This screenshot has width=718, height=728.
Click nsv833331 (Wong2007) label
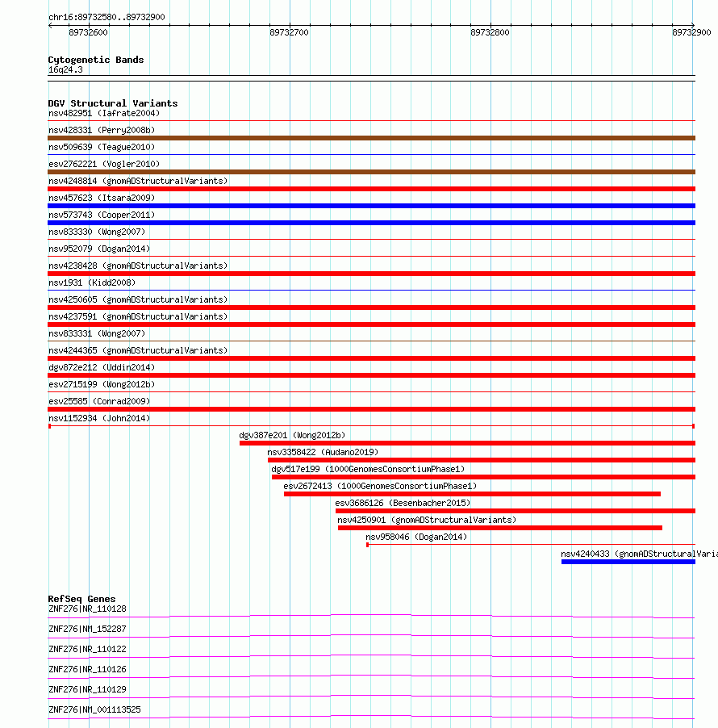pos(97,334)
